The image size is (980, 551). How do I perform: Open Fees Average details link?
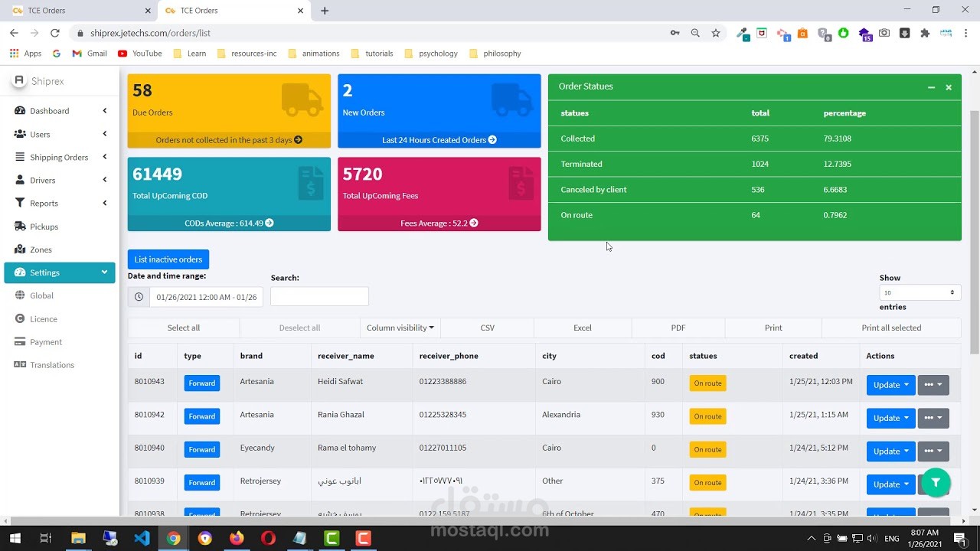[x=439, y=223]
